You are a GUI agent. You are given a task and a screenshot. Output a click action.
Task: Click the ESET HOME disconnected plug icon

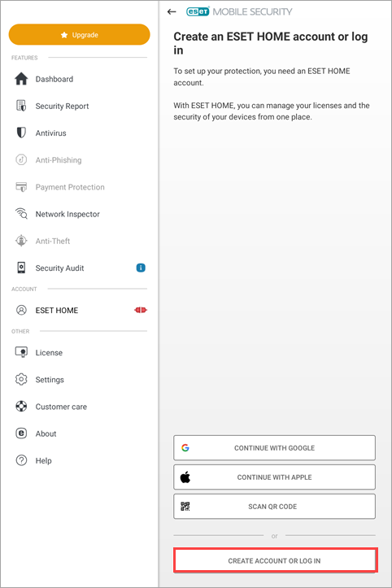click(141, 310)
